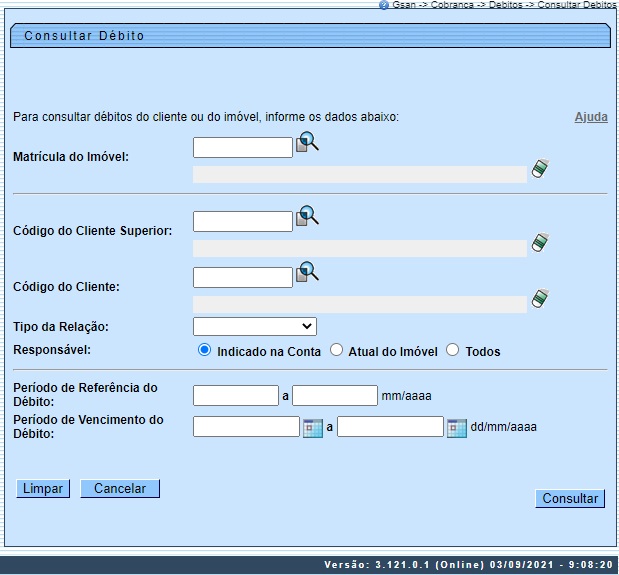This screenshot has width=619, height=575.
Task: Open calendar for end vencimento date
Action: click(x=457, y=428)
